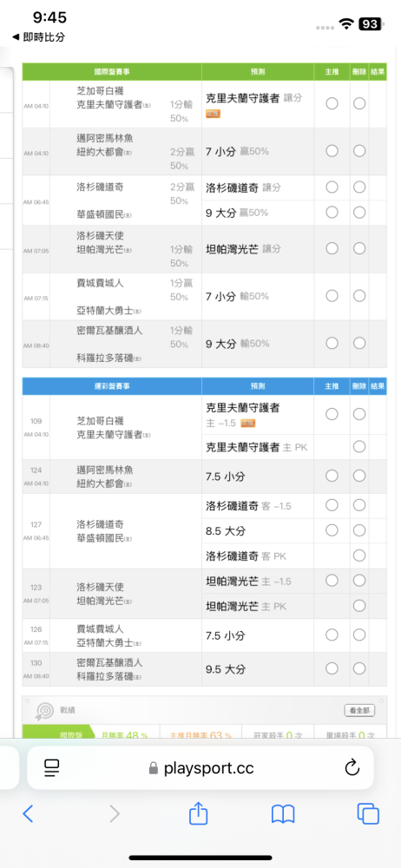Return to 即時比分 app via back arrow
The image size is (401, 868).
(x=37, y=37)
